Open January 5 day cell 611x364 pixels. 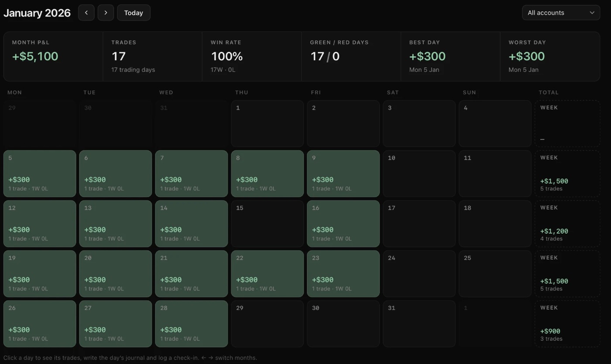click(40, 173)
